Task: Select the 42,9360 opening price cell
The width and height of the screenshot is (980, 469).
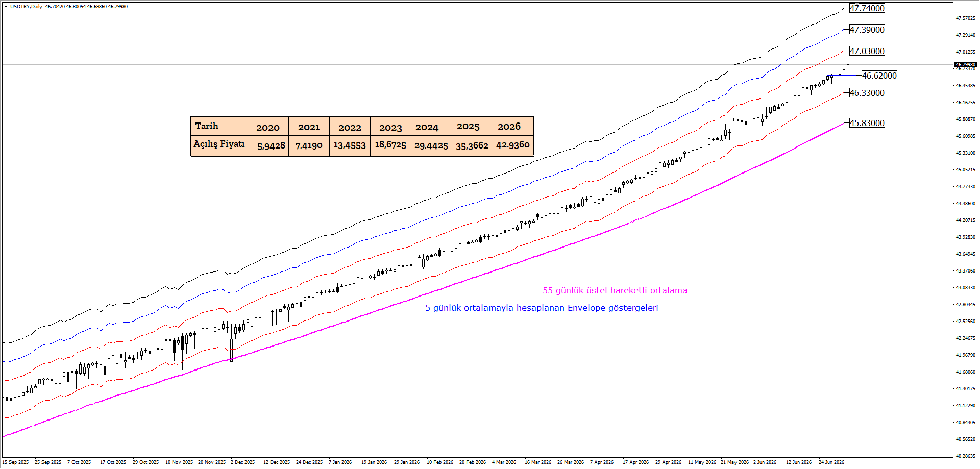Action: pyautogui.click(x=513, y=145)
